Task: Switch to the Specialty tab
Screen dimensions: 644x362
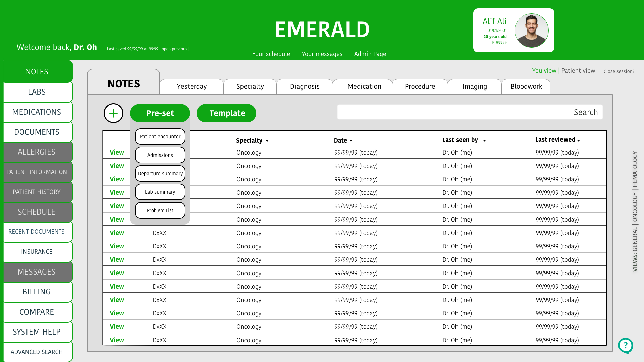Action: tap(250, 86)
